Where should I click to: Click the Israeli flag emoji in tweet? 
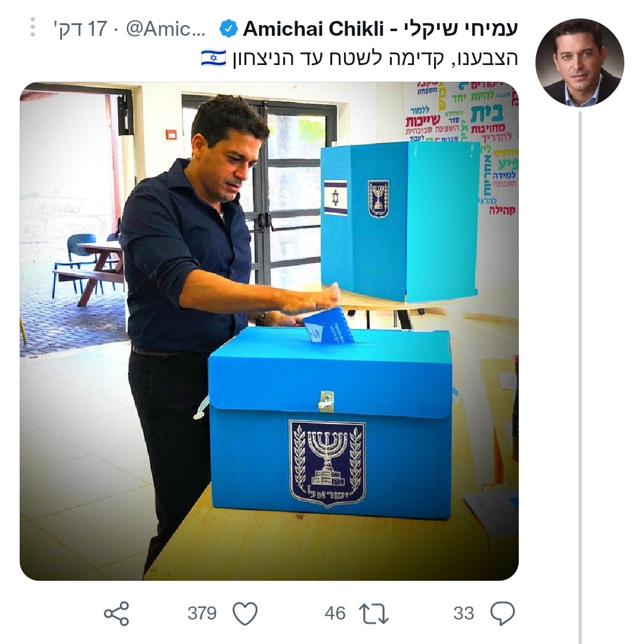click(213, 58)
